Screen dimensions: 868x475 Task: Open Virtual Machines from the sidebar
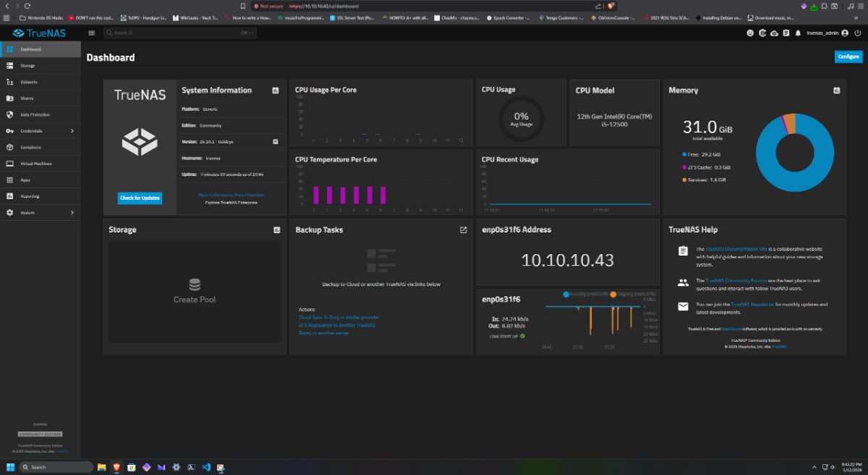(x=36, y=164)
